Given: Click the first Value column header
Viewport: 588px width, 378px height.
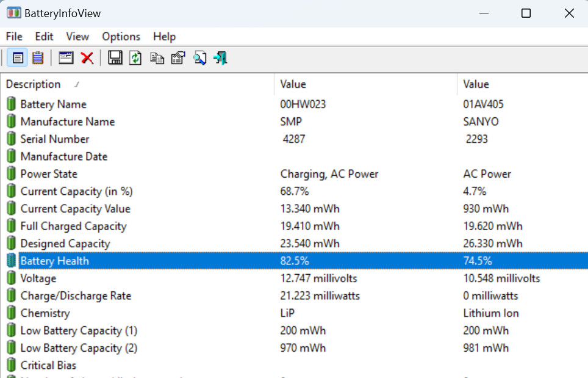Looking at the screenshot, I should [293, 84].
